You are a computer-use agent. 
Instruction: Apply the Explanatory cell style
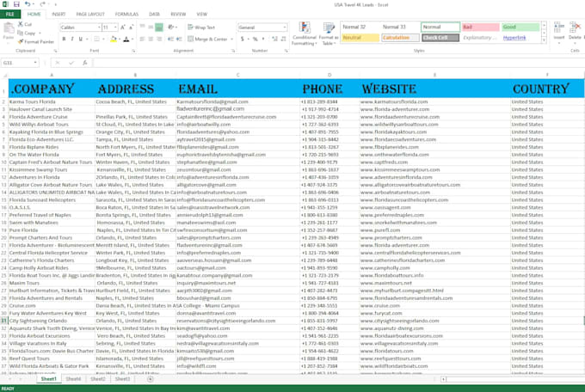click(x=480, y=38)
